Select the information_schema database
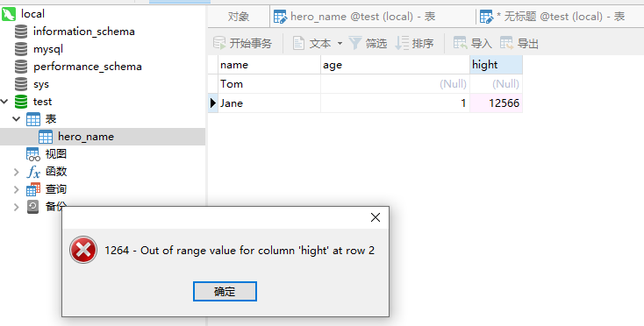 pos(83,32)
